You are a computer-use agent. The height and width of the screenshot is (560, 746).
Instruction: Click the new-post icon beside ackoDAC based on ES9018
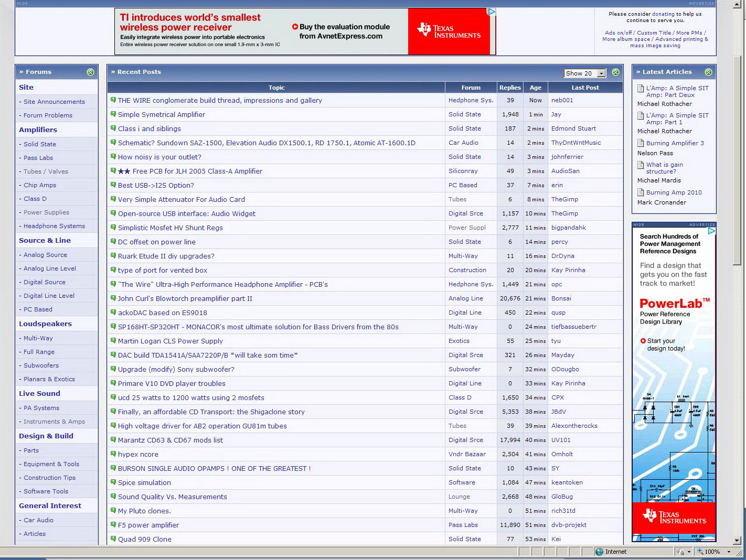(x=113, y=312)
